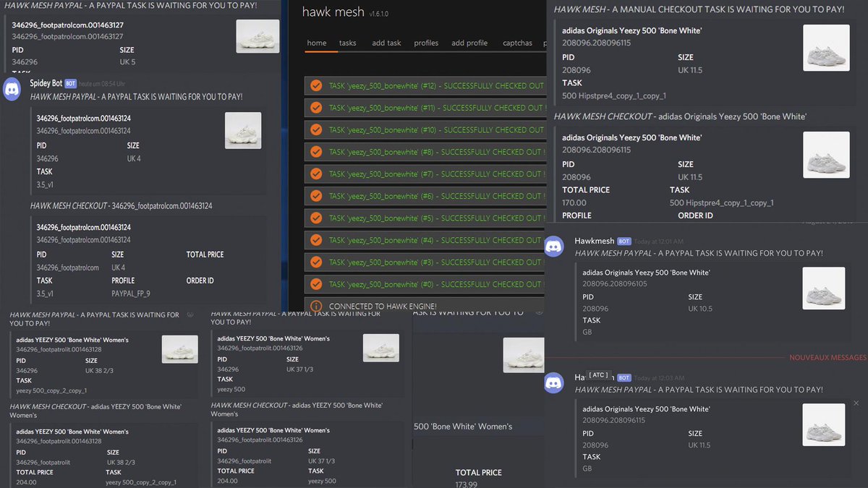Click check icon of task #6
The image size is (868, 488).
(x=316, y=196)
